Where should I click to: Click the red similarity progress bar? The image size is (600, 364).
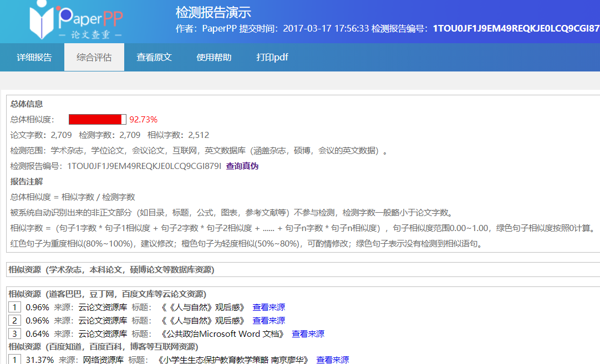click(x=98, y=119)
